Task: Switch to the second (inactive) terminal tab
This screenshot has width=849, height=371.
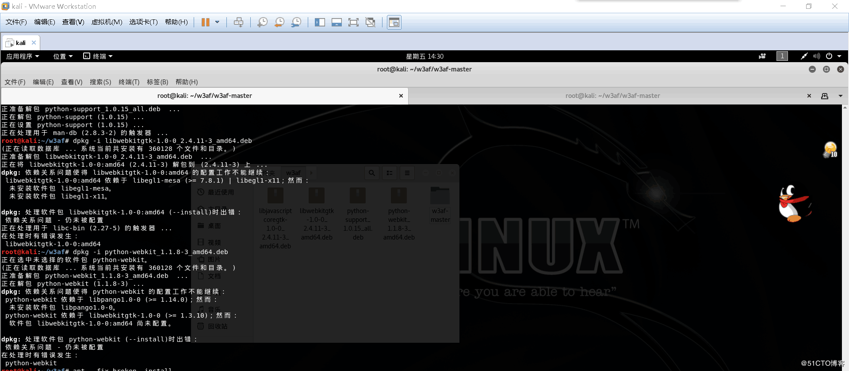Action: (x=612, y=95)
